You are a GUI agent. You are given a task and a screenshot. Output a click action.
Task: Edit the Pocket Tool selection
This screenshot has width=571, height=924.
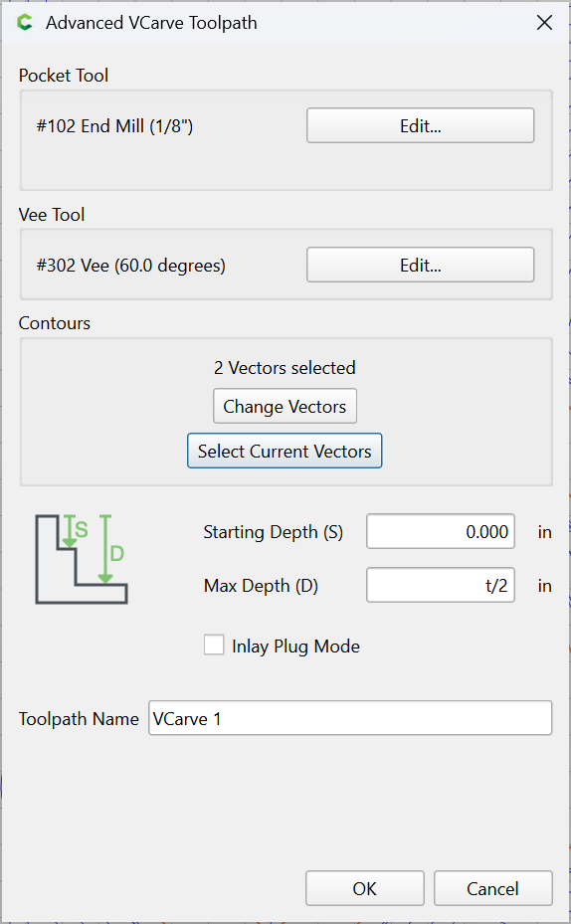pyautogui.click(x=420, y=125)
